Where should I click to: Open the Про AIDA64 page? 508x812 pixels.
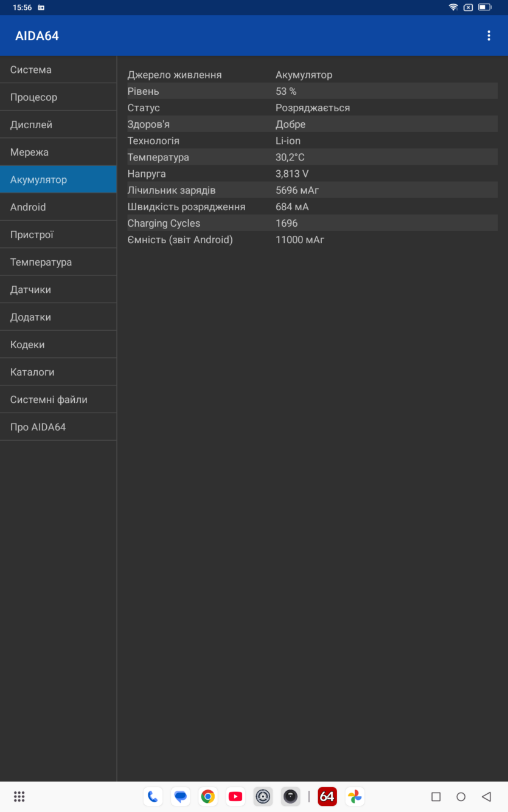[58, 427]
